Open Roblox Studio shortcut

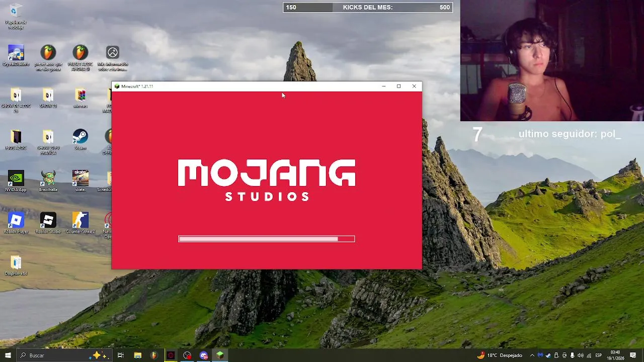[48, 223]
